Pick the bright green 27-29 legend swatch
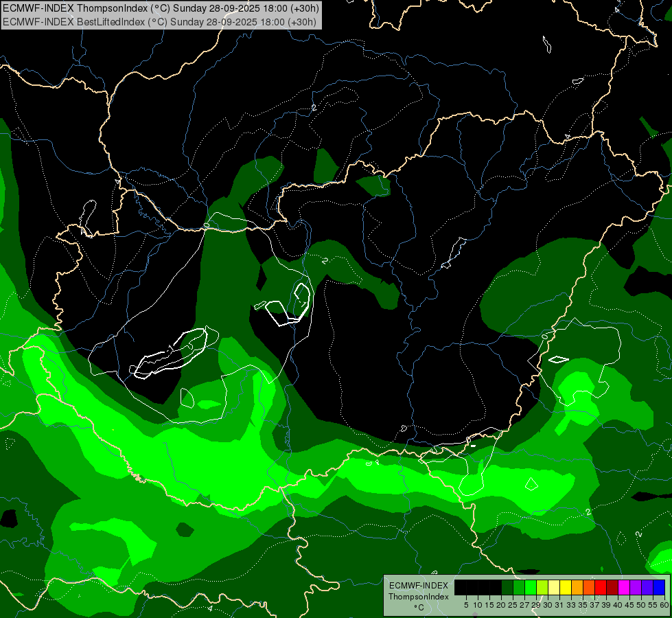This screenshot has height=618, width=672. pyautogui.click(x=531, y=587)
